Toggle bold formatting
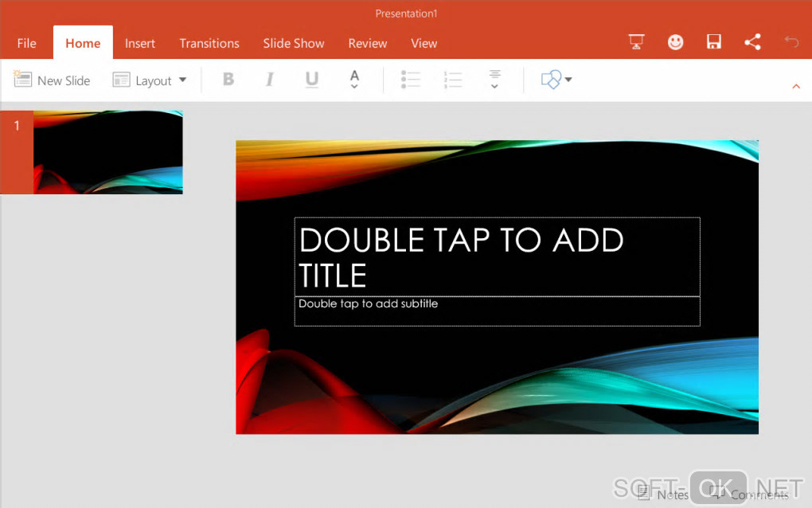Image resolution: width=812 pixels, height=508 pixels. (x=228, y=80)
